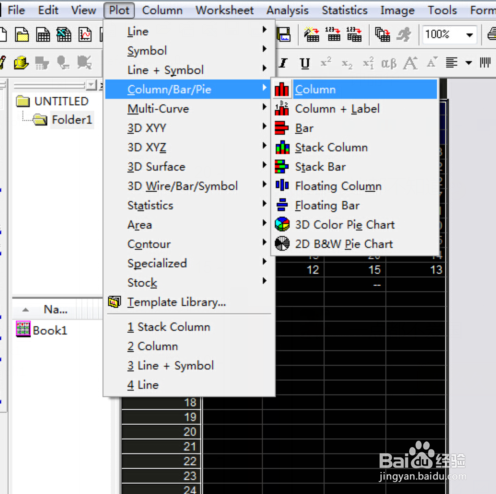Open the Line + Symbol submenu
The height and width of the screenshot is (494, 496).
pyautogui.click(x=189, y=70)
